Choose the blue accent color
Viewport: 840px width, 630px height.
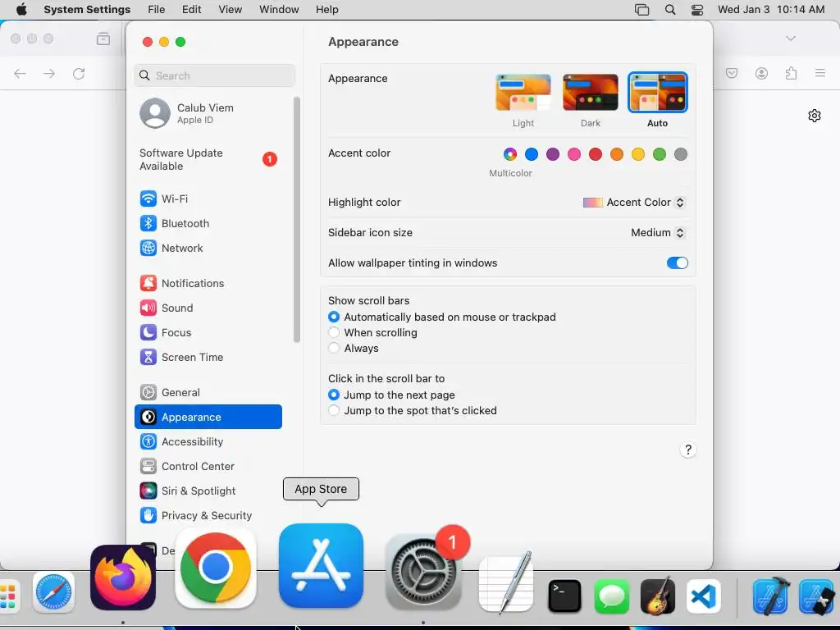coord(532,154)
